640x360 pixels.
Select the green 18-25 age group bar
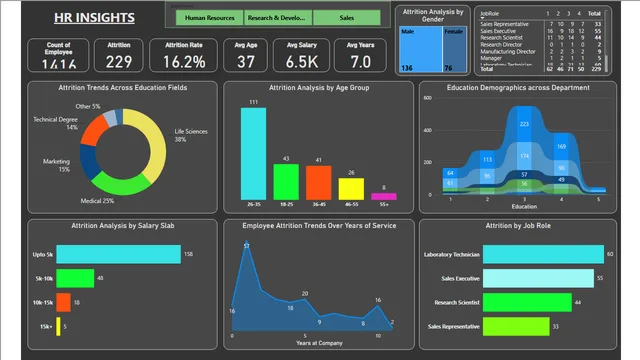click(286, 182)
